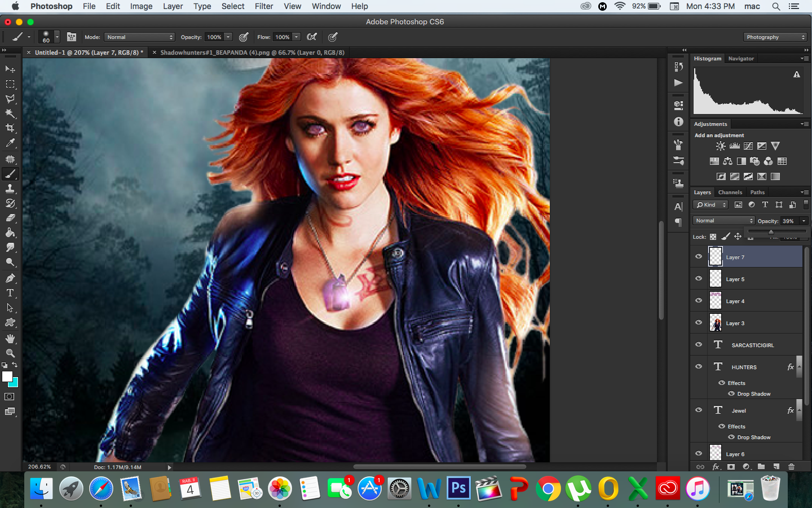Click the Levels adjustment icon
Image resolution: width=812 pixels, height=508 pixels.
(734, 146)
